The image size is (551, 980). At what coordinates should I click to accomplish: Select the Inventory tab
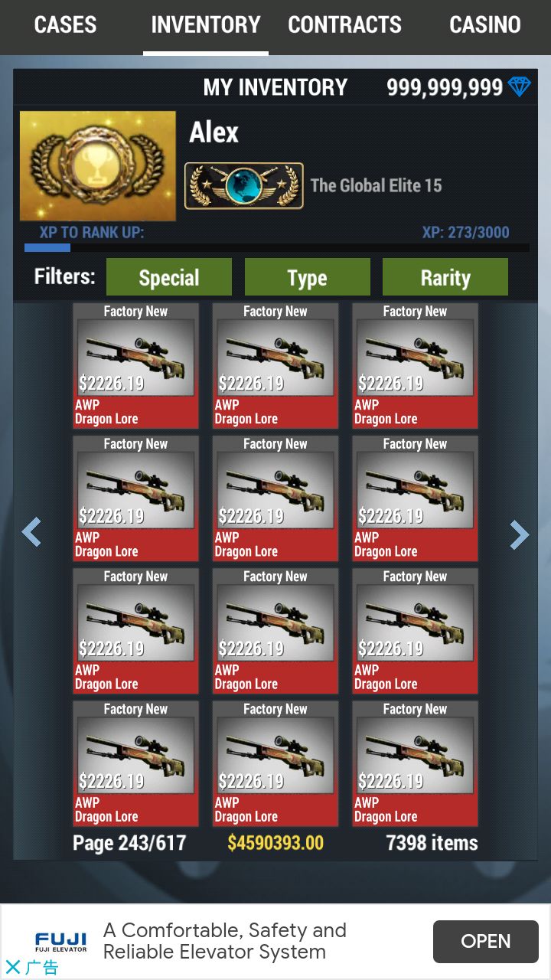pyautogui.click(x=206, y=25)
